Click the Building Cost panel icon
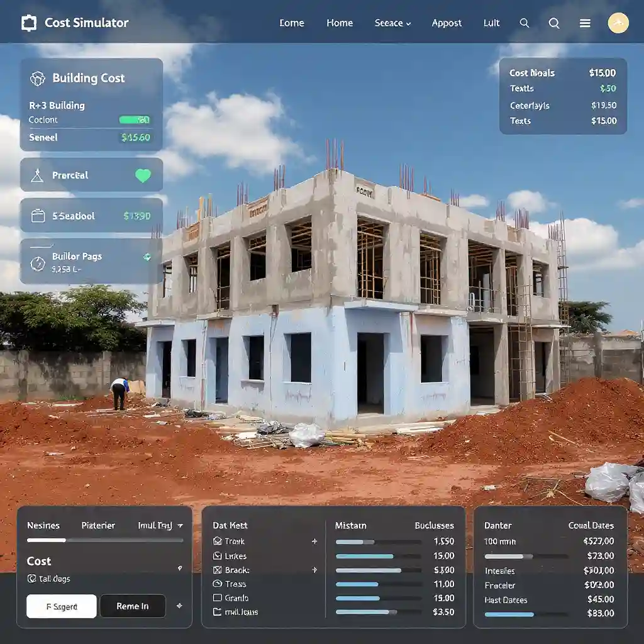644x644 pixels. [38, 79]
